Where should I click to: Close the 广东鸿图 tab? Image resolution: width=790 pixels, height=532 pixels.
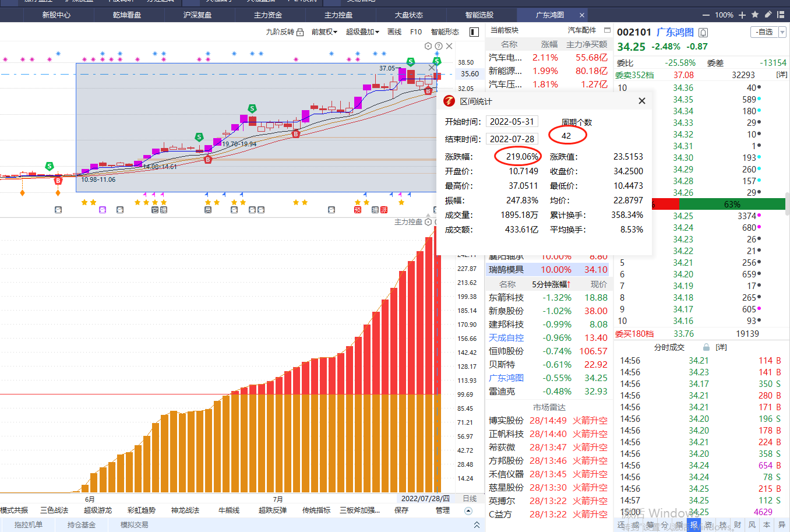tap(581, 15)
